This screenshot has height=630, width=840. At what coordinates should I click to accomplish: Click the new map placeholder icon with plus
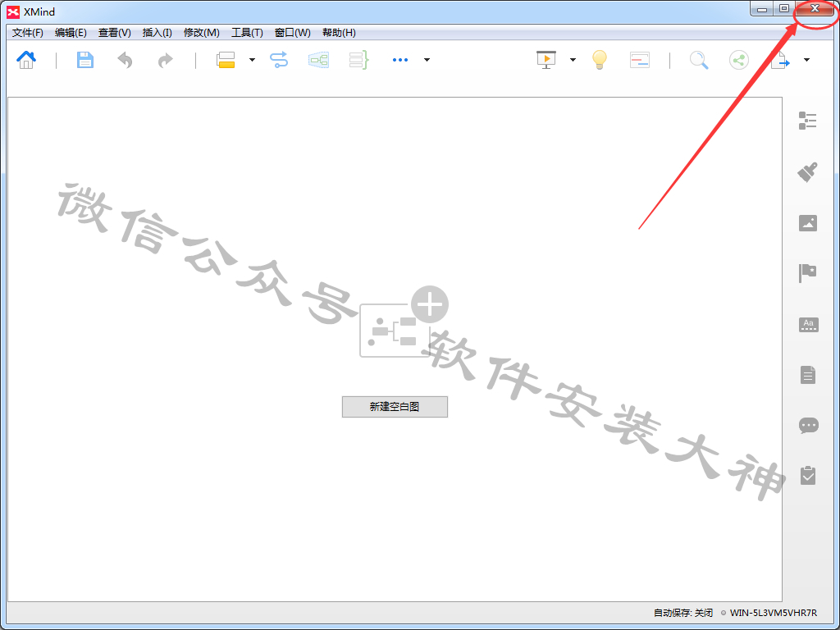pos(404,322)
